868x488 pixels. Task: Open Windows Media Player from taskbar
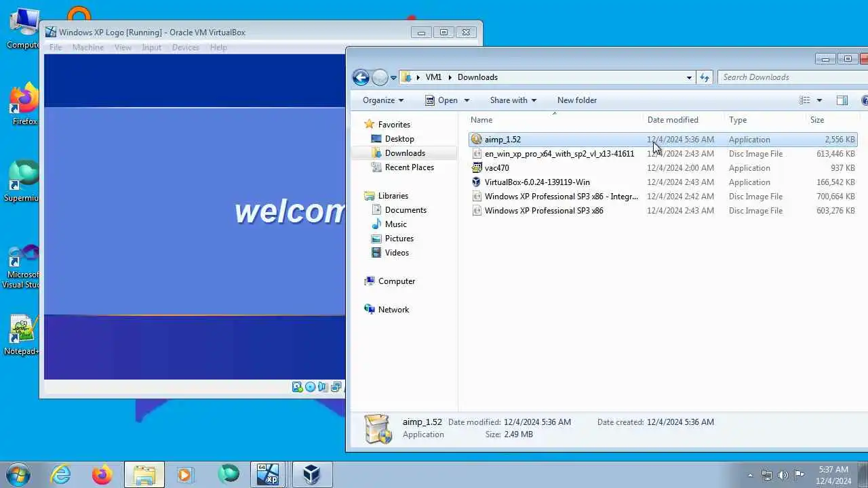click(185, 474)
